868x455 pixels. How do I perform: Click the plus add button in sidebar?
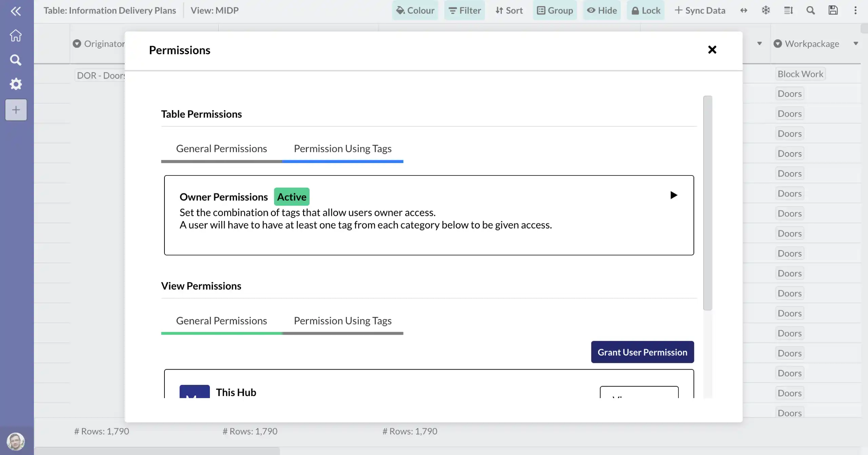(x=16, y=110)
